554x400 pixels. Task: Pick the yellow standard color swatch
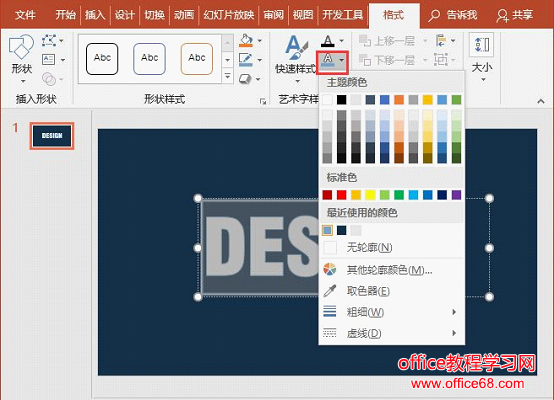[x=370, y=195]
